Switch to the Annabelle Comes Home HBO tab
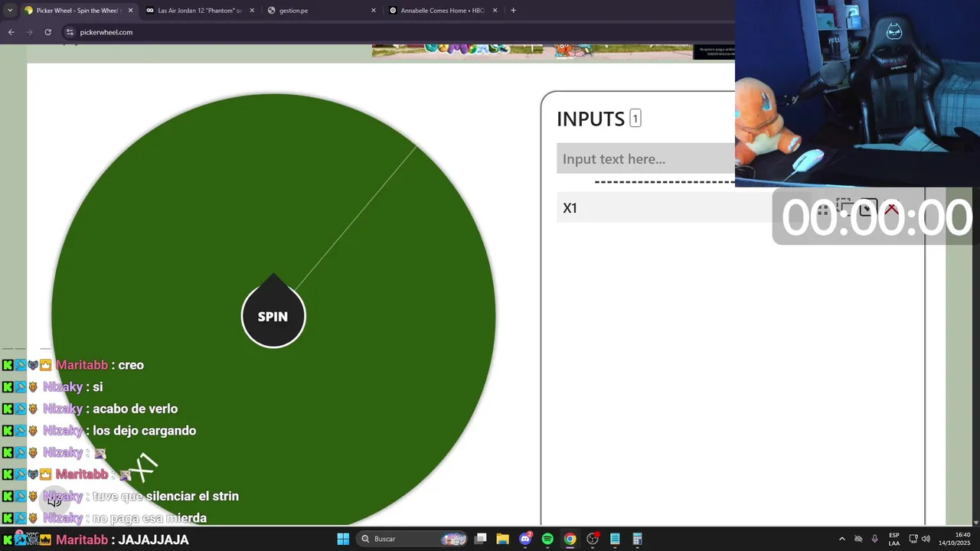980x551 pixels. [x=441, y=11]
